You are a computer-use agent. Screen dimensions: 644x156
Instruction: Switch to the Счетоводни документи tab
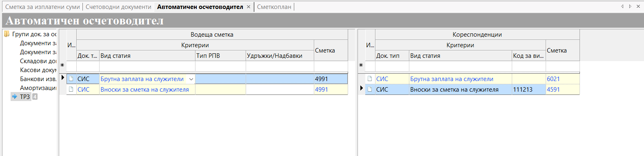click(118, 7)
